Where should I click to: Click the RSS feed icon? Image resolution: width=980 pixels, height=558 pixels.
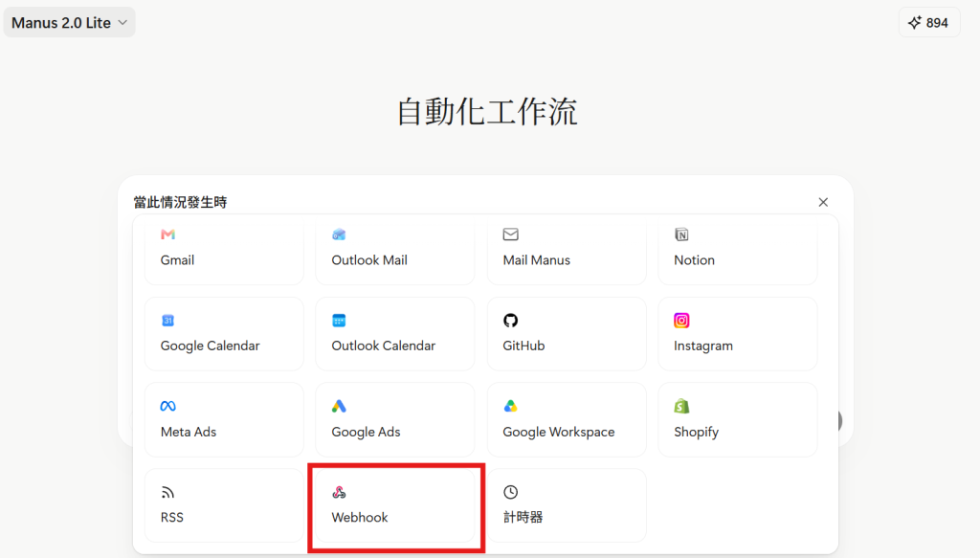(167, 492)
